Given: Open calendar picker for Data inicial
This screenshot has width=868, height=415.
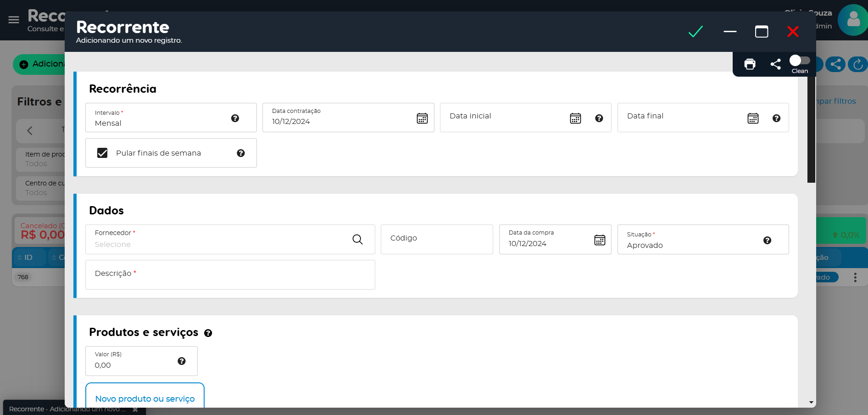Looking at the screenshot, I should pos(575,118).
